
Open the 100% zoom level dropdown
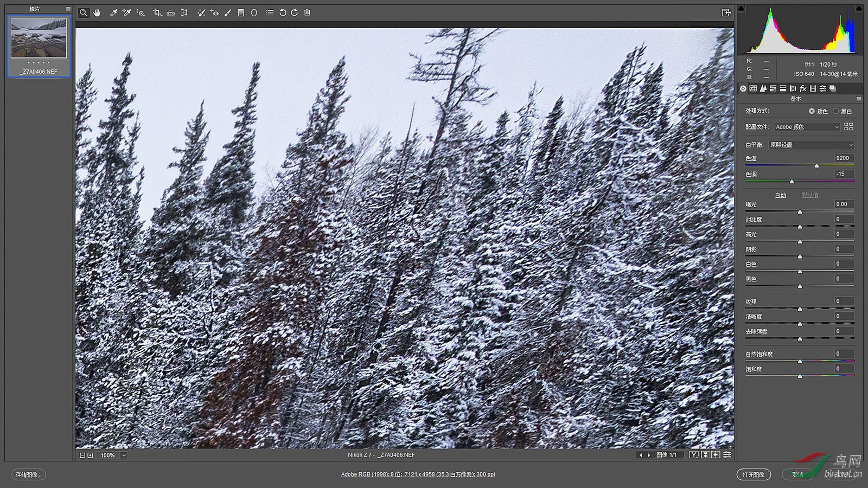[124, 455]
